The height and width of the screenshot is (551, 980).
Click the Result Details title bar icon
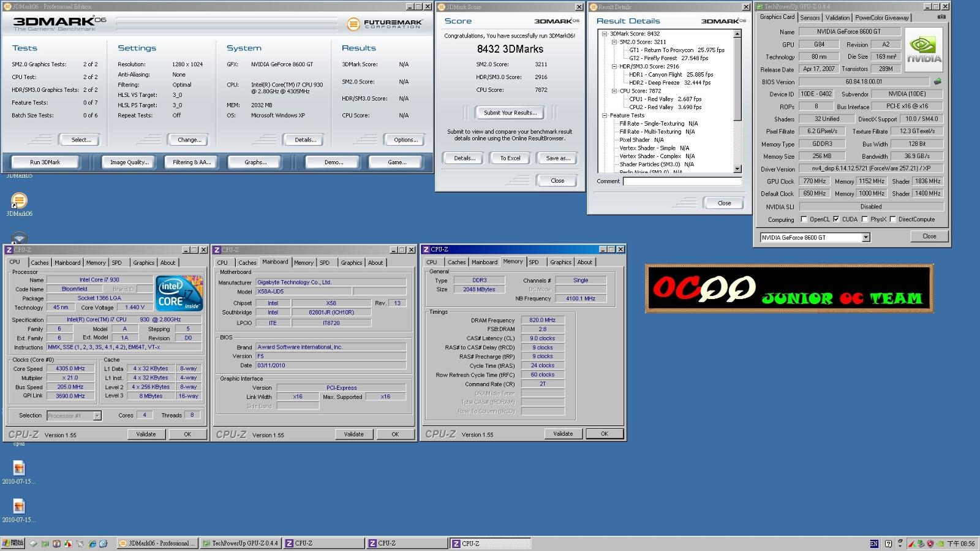[x=593, y=7]
